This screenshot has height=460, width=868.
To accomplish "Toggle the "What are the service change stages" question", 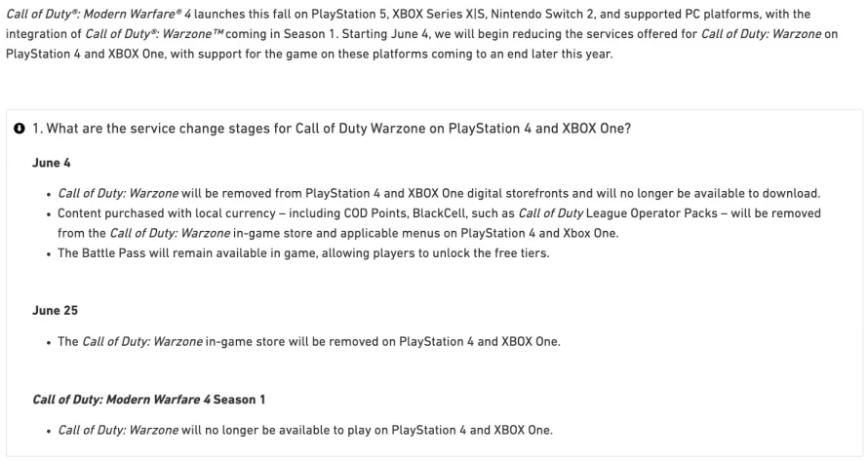I will point(332,129).
